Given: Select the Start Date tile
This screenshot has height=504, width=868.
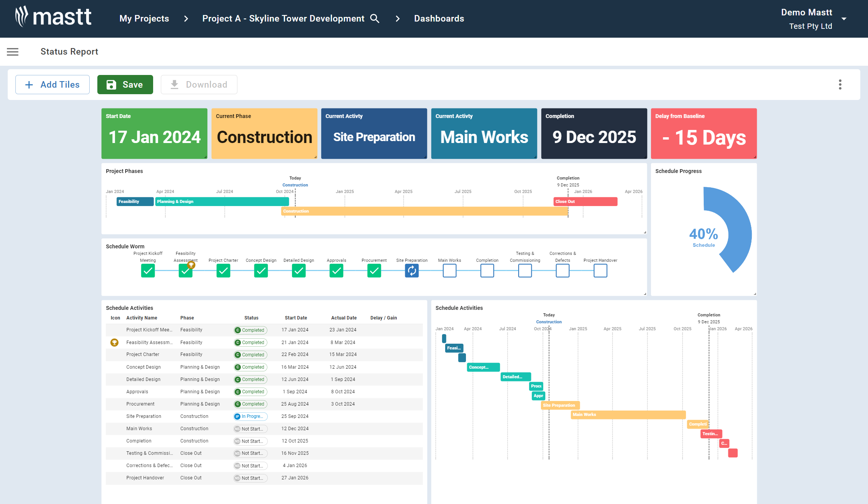Looking at the screenshot, I should coord(154,133).
